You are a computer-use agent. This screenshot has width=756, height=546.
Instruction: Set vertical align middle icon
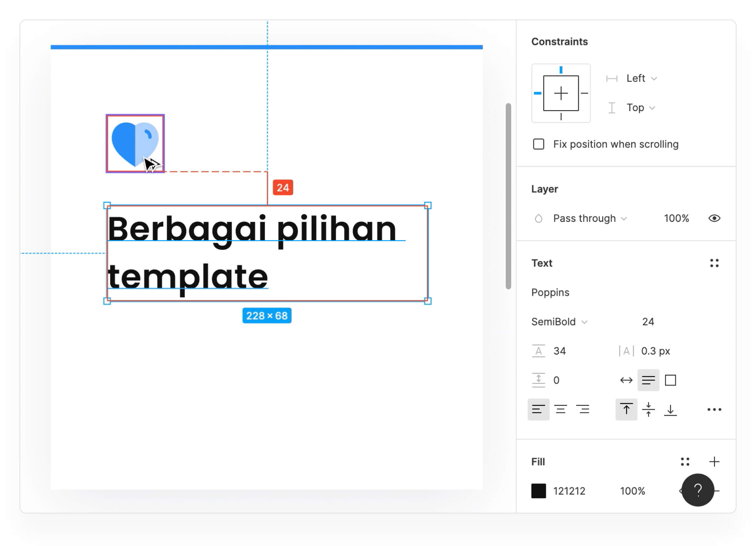648,409
